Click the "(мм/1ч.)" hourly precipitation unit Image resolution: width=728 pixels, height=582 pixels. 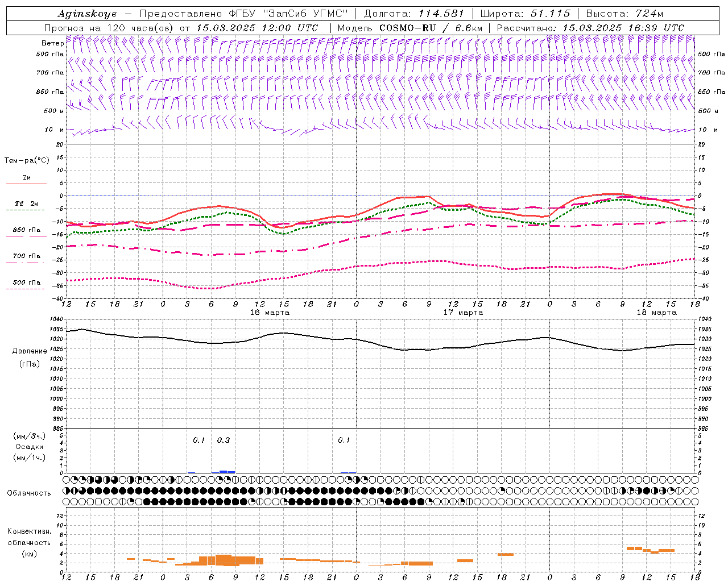(29, 458)
